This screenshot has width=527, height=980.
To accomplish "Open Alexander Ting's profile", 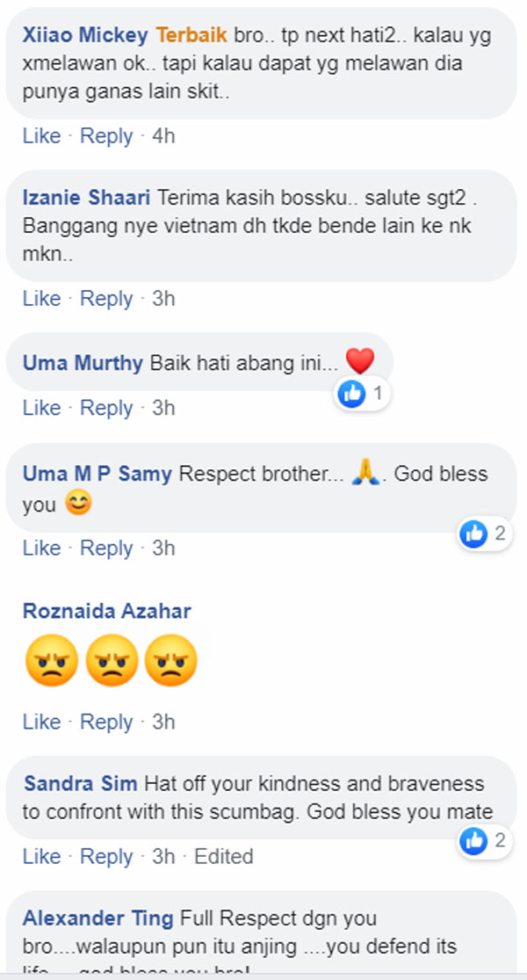I will point(91,918).
